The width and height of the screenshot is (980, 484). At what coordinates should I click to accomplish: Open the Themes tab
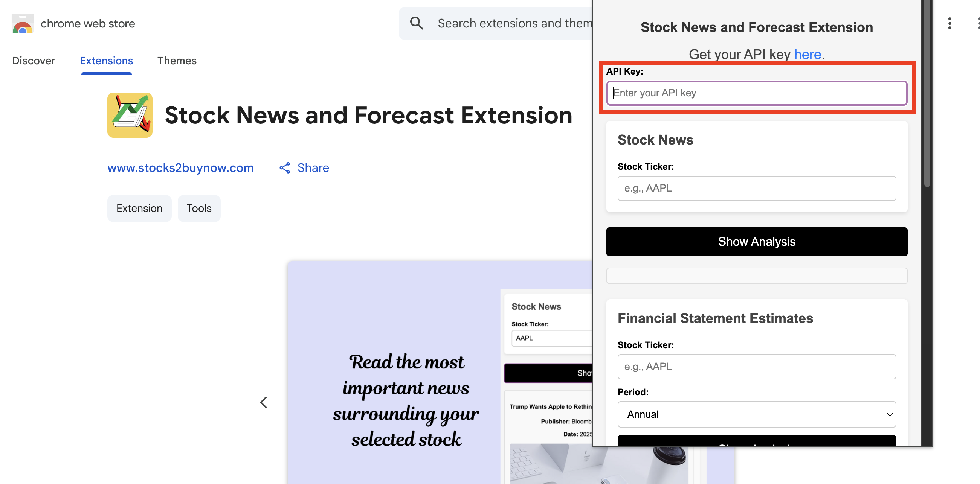pyautogui.click(x=177, y=61)
